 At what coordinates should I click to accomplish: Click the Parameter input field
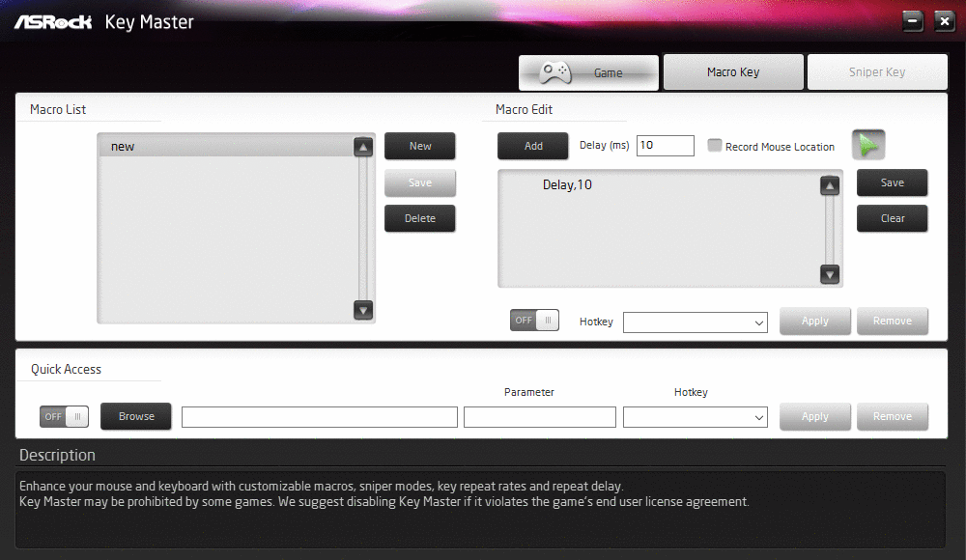tap(540, 417)
